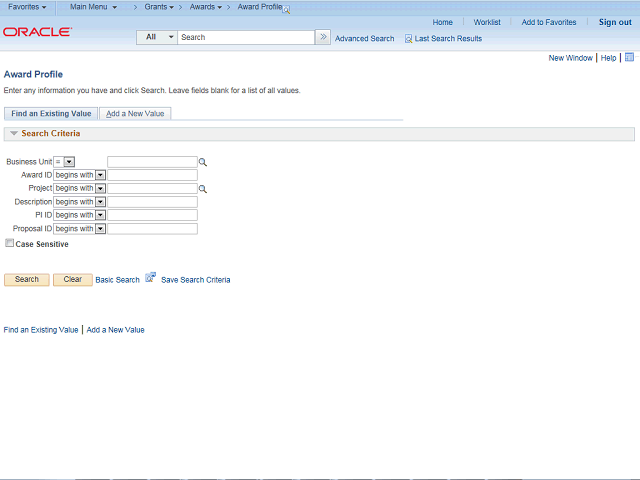Screen dimensions: 640x480
Task: Open the page personalization grid icon
Action: tap(629, 57)
